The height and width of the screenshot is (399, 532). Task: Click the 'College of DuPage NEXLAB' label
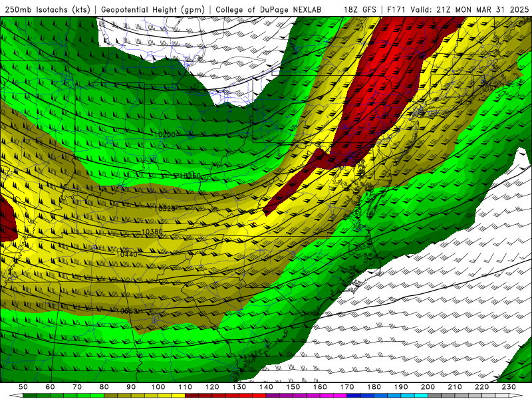269,9
